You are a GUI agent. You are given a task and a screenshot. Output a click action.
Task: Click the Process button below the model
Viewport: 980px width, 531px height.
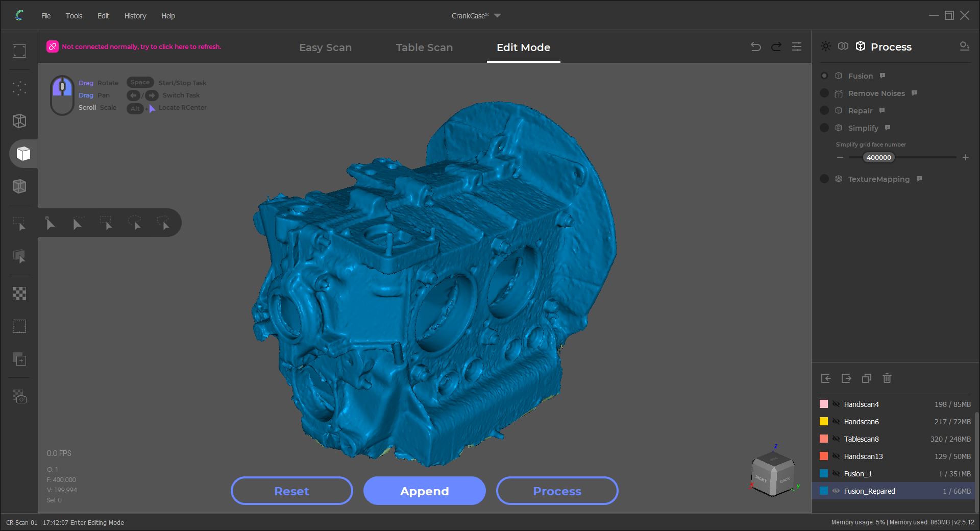pos(557,491)
